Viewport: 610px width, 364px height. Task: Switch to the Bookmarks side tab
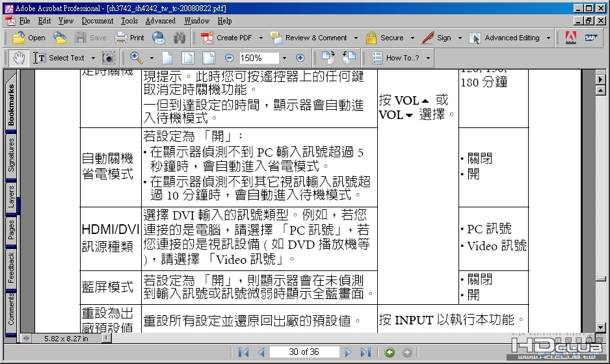11,104
